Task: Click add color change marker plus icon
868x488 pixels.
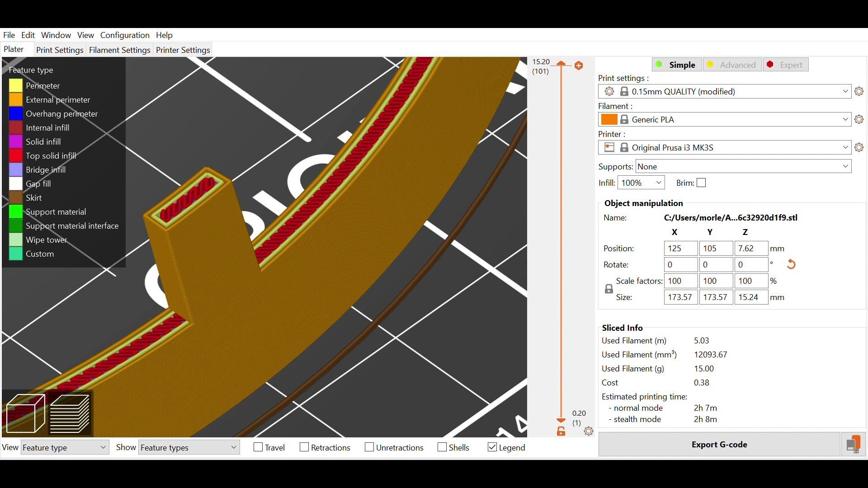Action: point(579,66)
